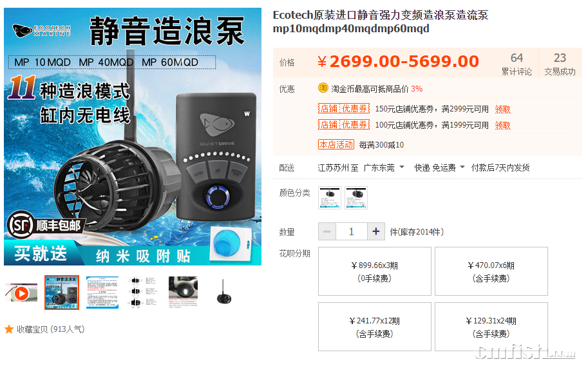Click the Taobao gold coin icon
588x366 pixels.
coord(323,88)
